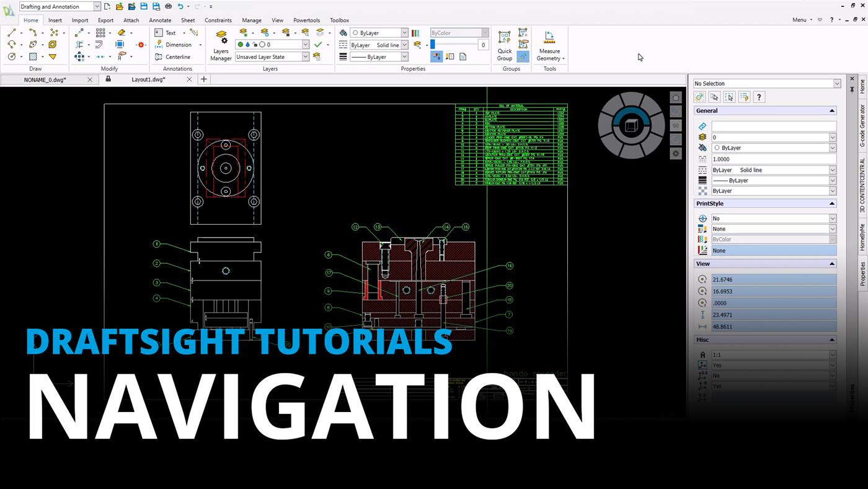The image size is (868, 489).
Task: Open the Unsaved Layer State dropdown
Action: tap(304, 56)
